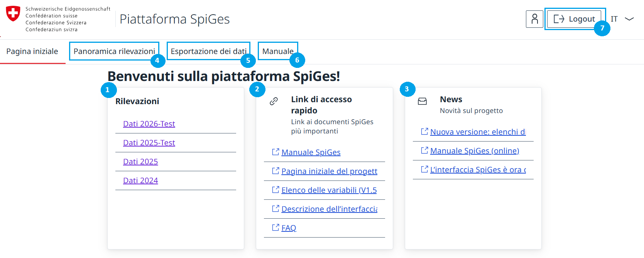Click the Dati 2025 link
Screen dimensions: 644x258
pyautogui.click(x=140, y=162)
